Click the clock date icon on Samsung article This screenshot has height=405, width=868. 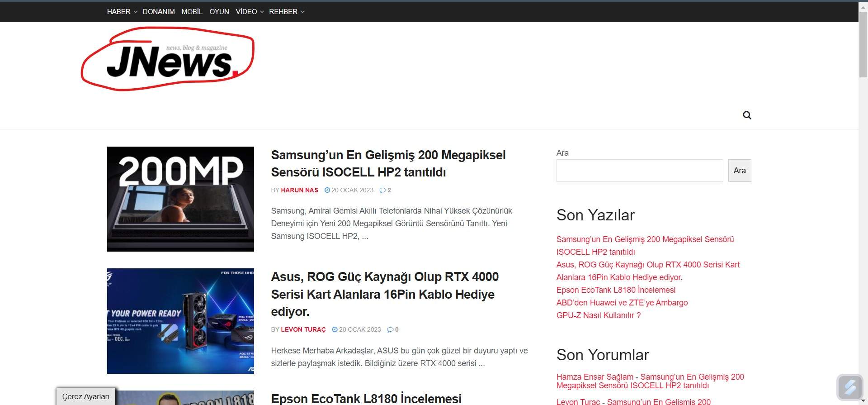pyautogui.click(x=327, y=191)
